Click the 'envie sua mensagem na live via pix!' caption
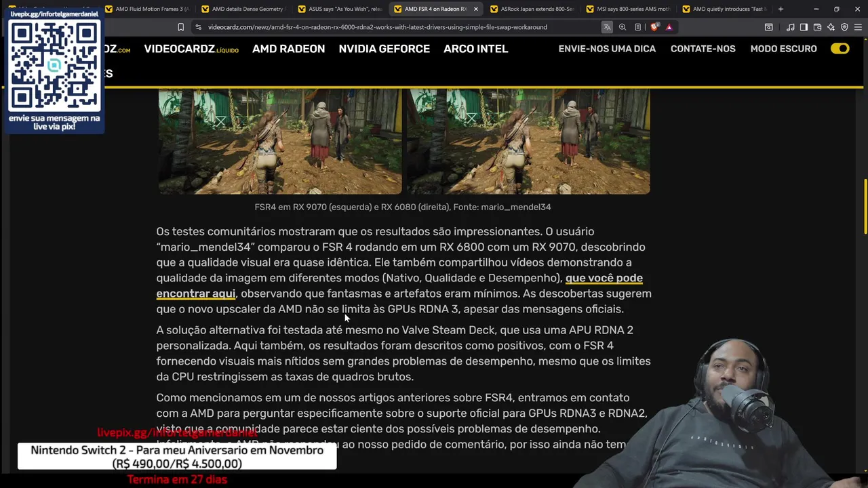Image resolution: width=868 pixels, height=488 pixels. click(x=54, y=122)
